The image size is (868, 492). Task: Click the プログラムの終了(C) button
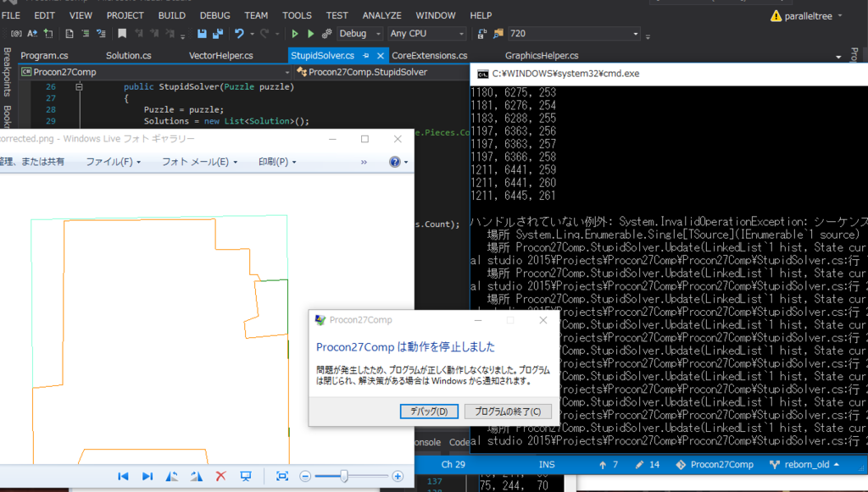coord(508,412)
